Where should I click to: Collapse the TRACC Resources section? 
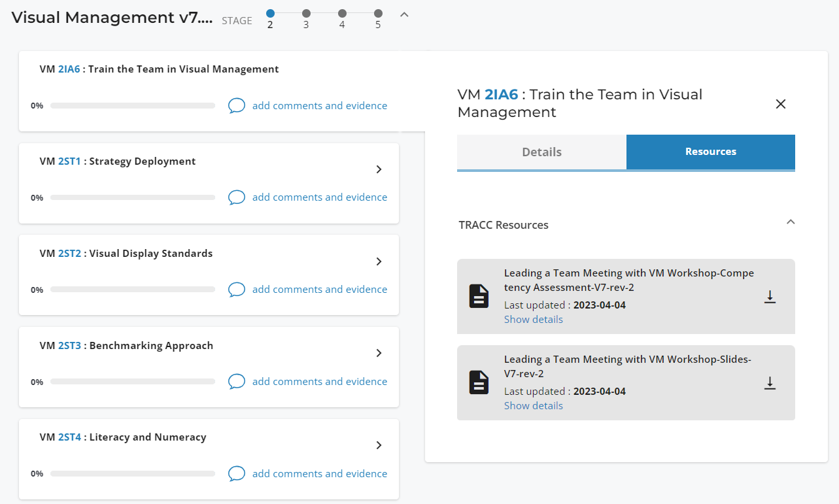[x=791, y=222]
